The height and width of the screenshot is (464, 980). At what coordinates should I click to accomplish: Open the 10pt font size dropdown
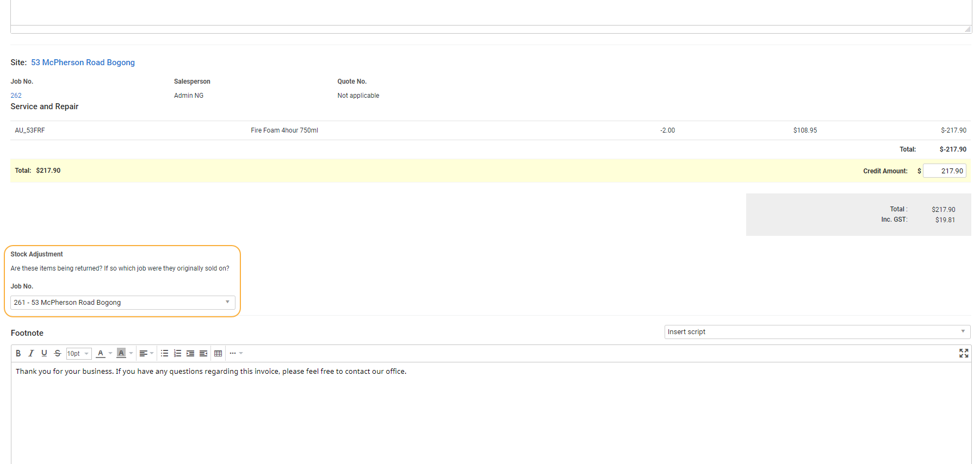[78, 354]
